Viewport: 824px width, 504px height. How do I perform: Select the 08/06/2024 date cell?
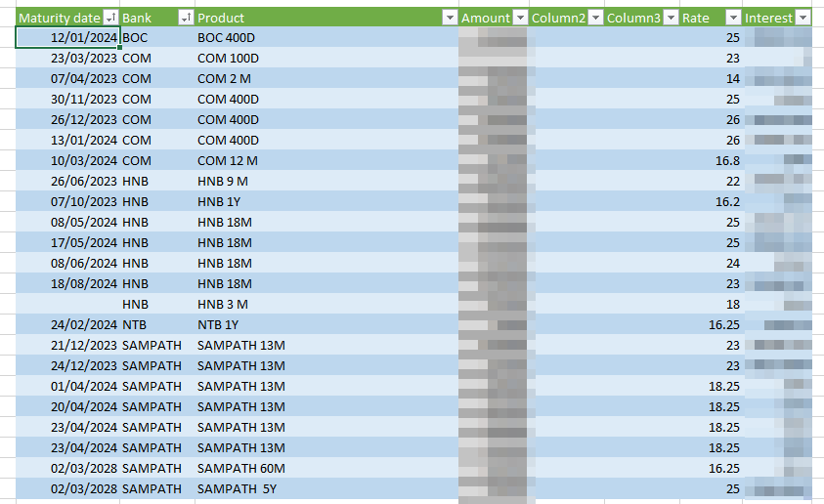tap(67, 263)
